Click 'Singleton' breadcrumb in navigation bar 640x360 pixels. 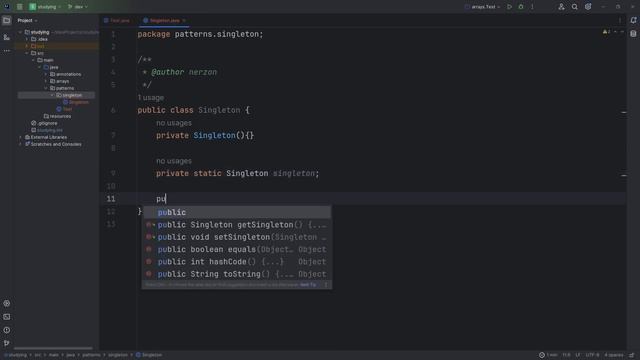(x=149, y=355)
